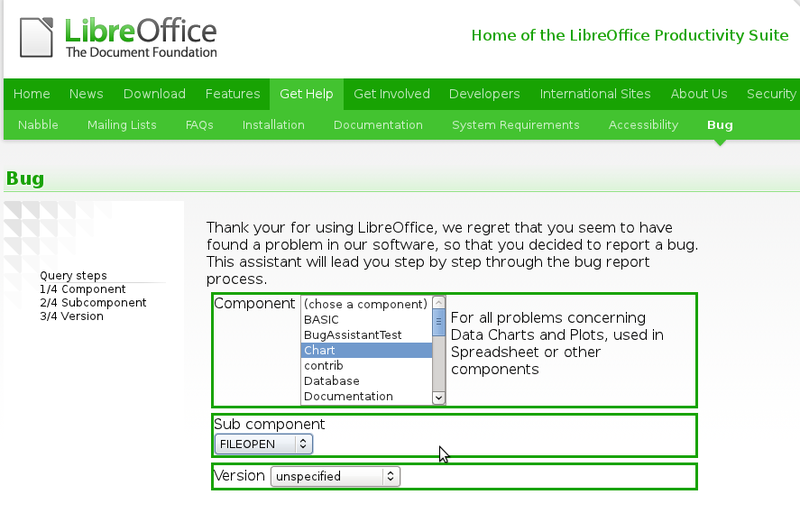
Task: Expand the Version unspecified dropdown
Action: coord(335,477)
